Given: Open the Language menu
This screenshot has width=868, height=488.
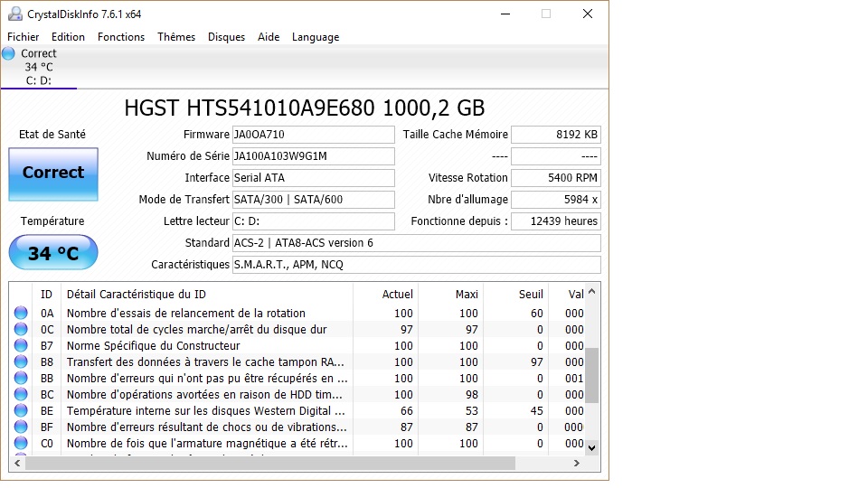Looking at the screenshot, I should point(316,37).
